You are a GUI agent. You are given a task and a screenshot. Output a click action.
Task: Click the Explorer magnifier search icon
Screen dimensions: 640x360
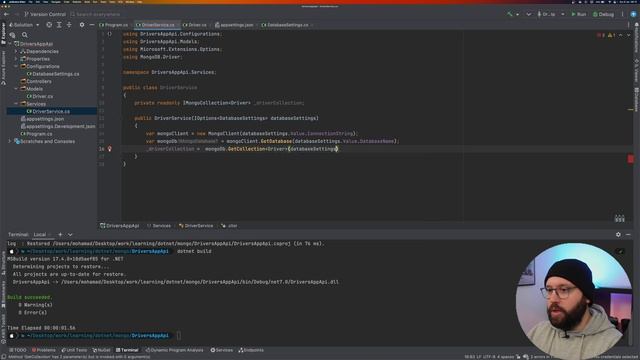25,35
